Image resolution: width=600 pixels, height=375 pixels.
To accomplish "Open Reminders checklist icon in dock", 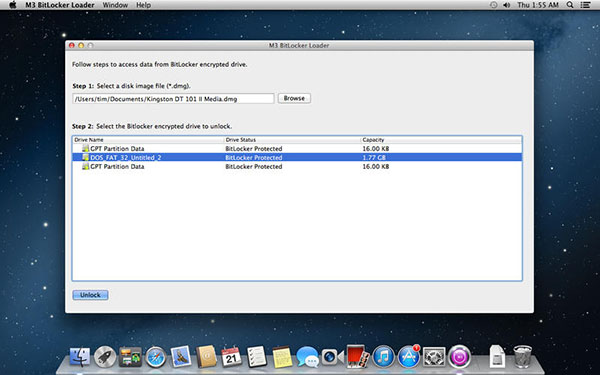I will pyautogui.click(x=257, y=357).
